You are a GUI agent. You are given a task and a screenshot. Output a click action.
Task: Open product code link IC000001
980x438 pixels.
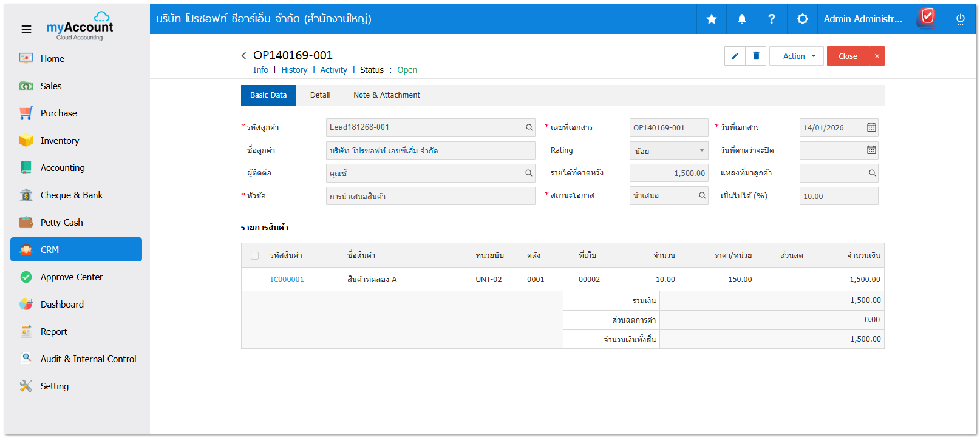click(x=287, y=280)
